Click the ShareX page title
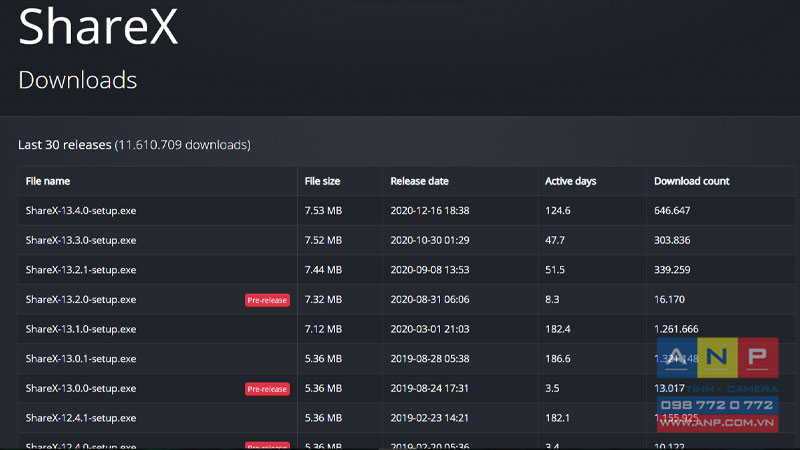800x450 pixels. click(98, 27)
